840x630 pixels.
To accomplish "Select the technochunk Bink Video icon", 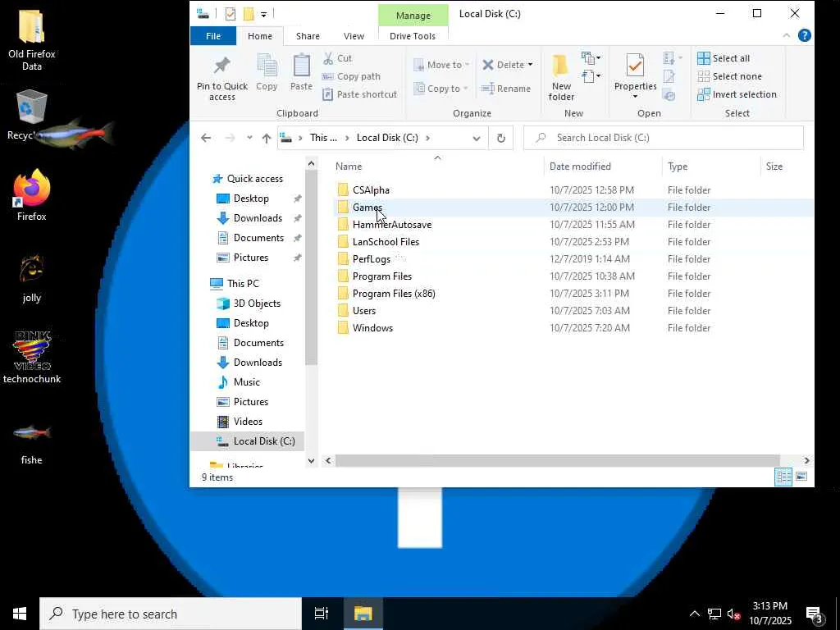I will pos(32,358).
